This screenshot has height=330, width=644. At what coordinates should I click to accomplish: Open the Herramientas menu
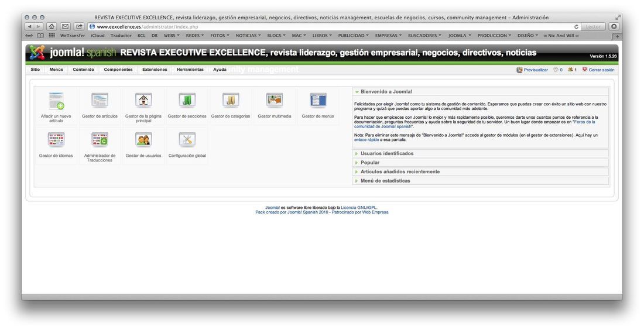click(190, 70)
